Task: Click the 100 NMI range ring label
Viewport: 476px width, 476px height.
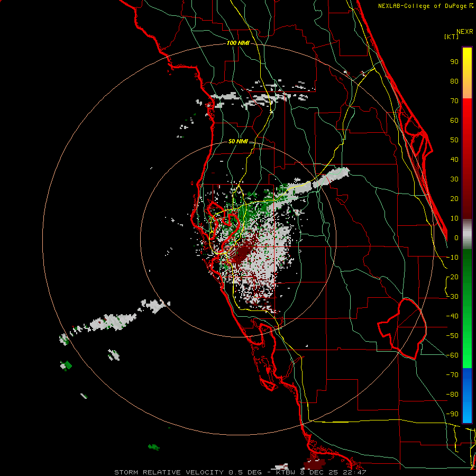Action: [238, 43]
